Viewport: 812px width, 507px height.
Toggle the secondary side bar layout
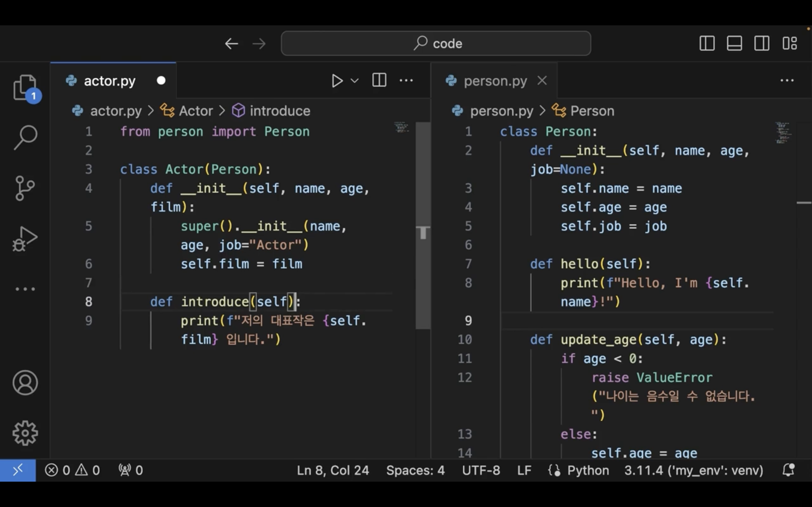click(762, 43)
